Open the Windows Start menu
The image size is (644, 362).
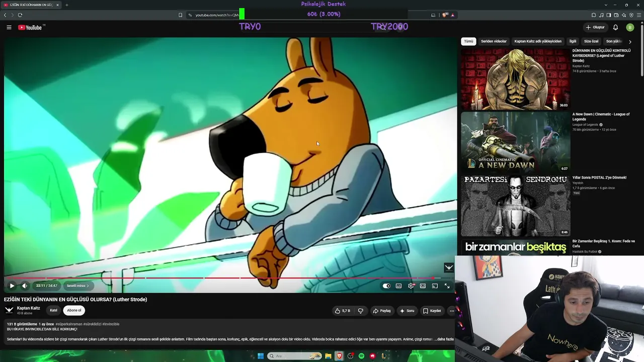[x=260, y=356]
